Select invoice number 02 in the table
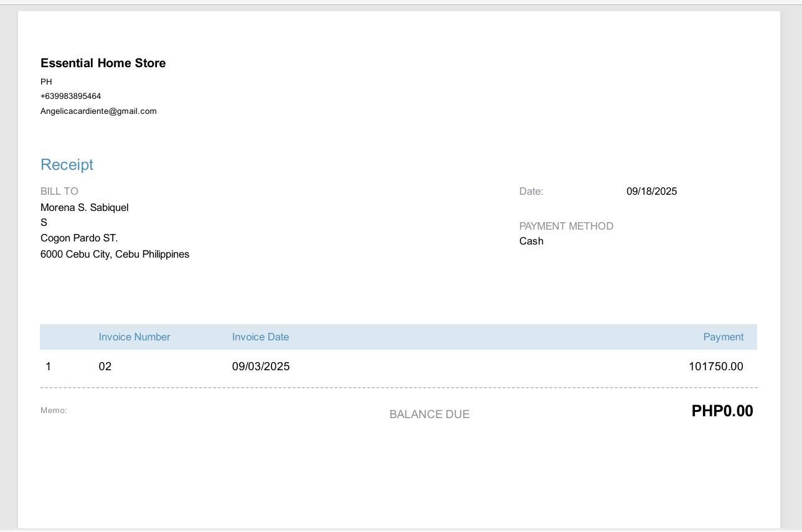The width and height of the screenshot is (802, 532). tap(105, 366)
